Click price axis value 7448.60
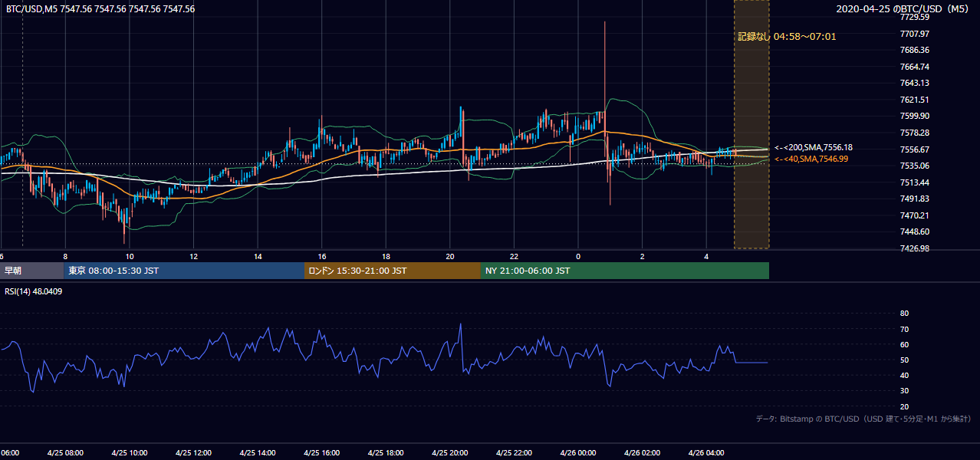Image resolution: width=980 pixels, height=460 pixels. pyautogui.click(x=915, y=232)
